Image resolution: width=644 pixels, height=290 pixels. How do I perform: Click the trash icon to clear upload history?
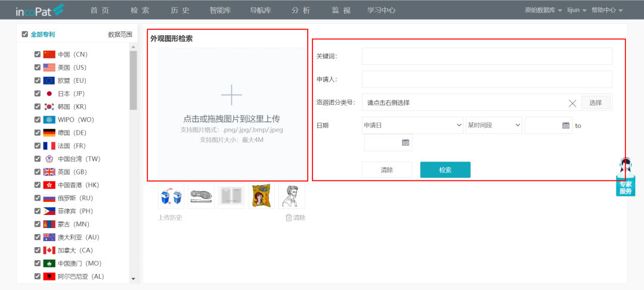point(289,218)
